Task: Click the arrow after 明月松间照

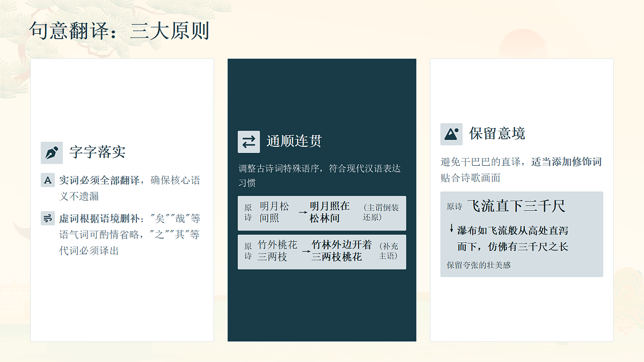Action: coord(303,213)
